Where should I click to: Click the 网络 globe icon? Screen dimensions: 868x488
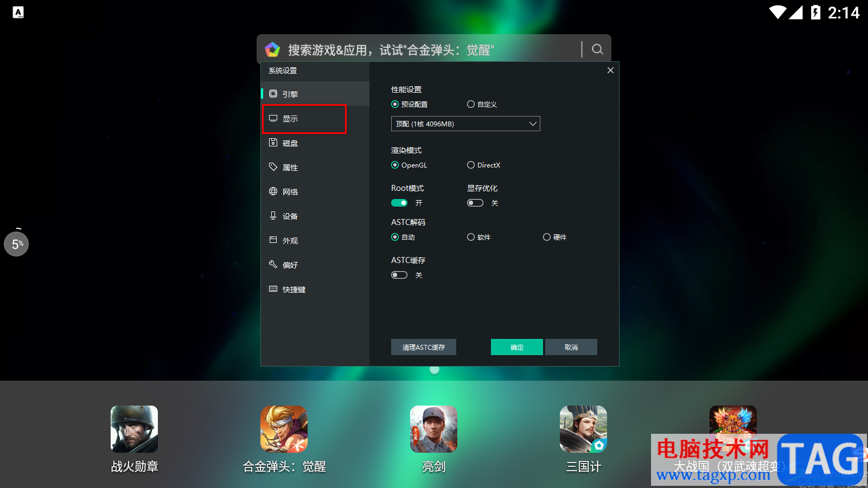273,191
